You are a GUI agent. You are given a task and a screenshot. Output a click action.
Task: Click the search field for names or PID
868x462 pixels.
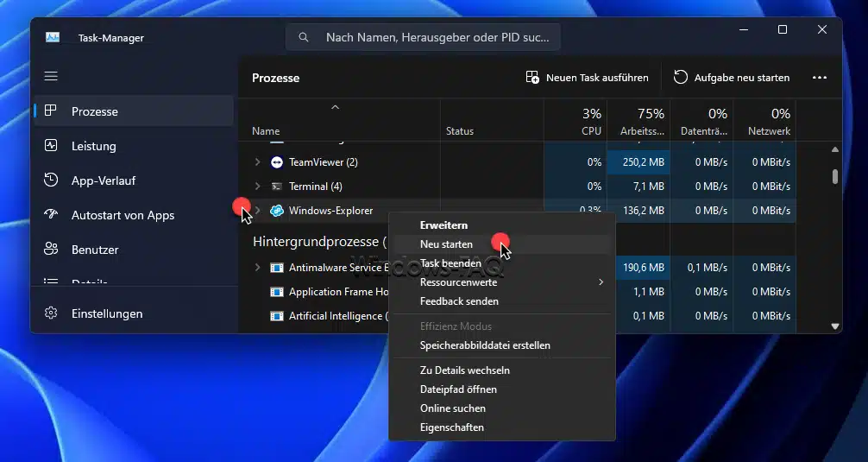423,37
